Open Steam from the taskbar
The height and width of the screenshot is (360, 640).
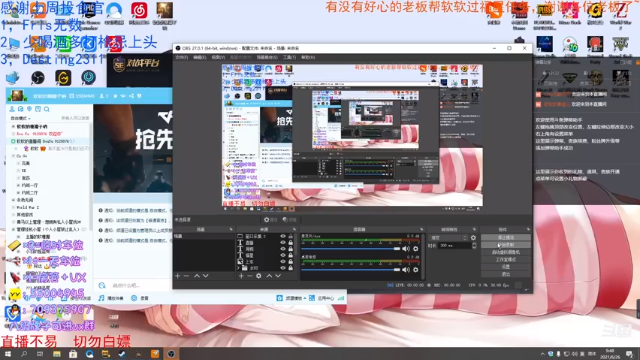click(x=122, y=353)
